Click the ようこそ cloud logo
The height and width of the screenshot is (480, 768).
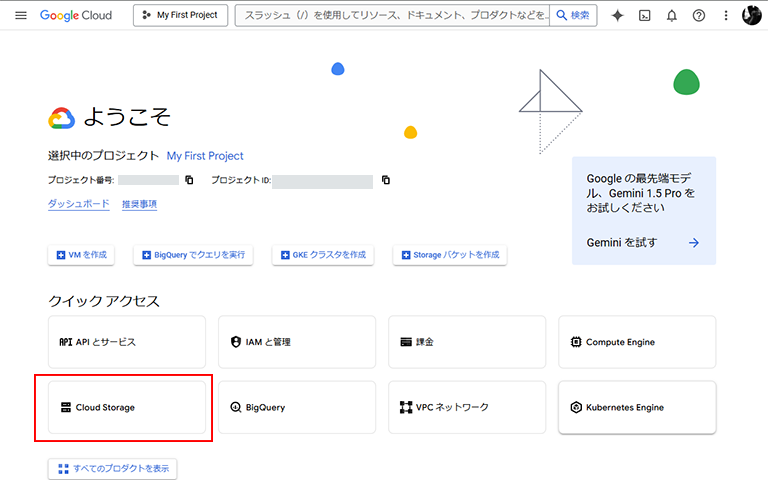[x=62, y=118]
